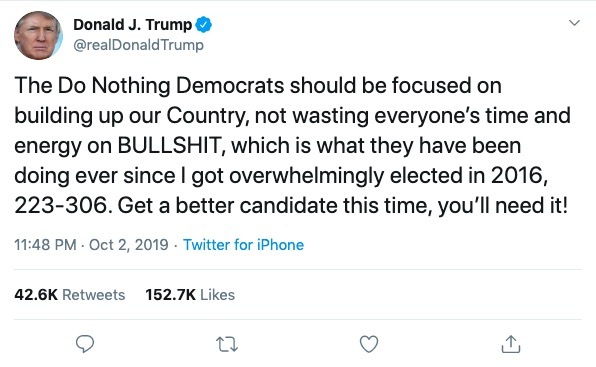Click the tweet's first line, 'The Do Nothing Democrats'

(149, 85)
